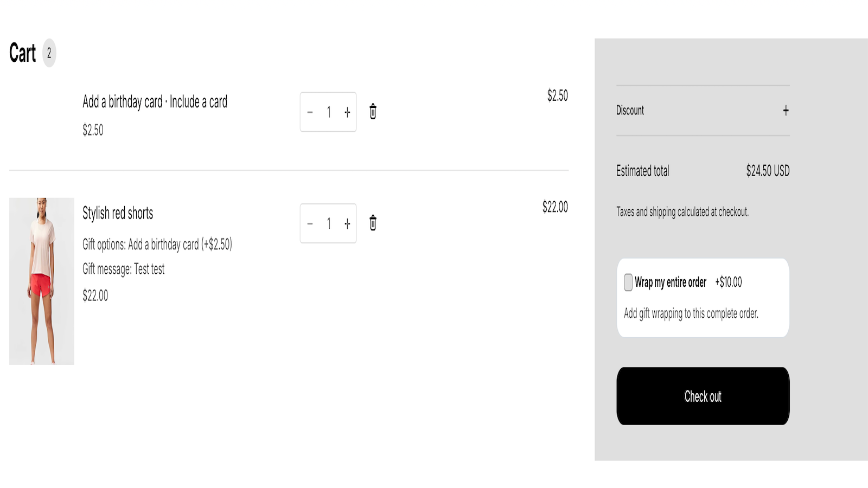Click the Estimated total amount
The height and width of the screenshot is (488, 868).
(x=768, y=171)
